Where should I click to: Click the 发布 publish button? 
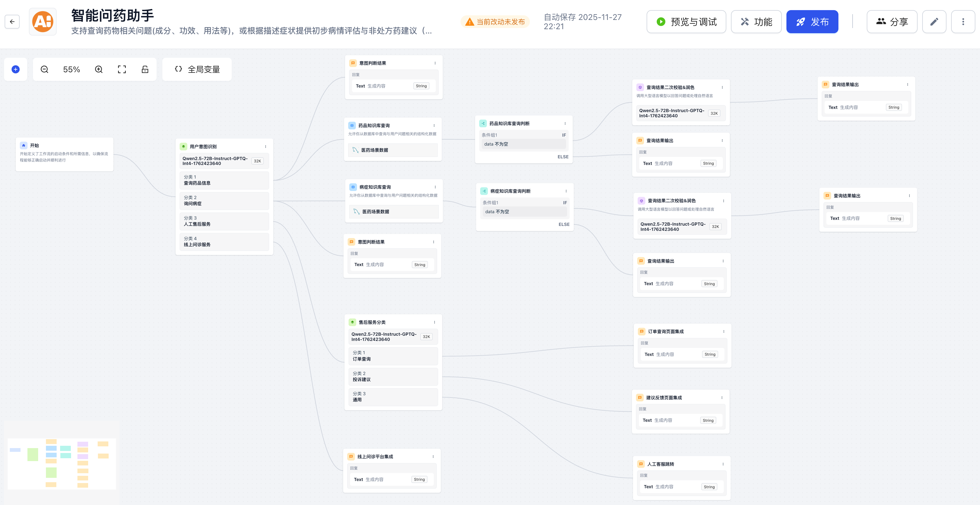pos(812,22)
